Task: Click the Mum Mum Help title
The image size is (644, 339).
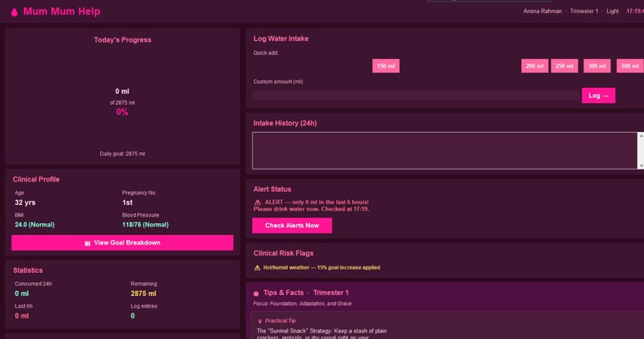Action: [x=62, y=11]
